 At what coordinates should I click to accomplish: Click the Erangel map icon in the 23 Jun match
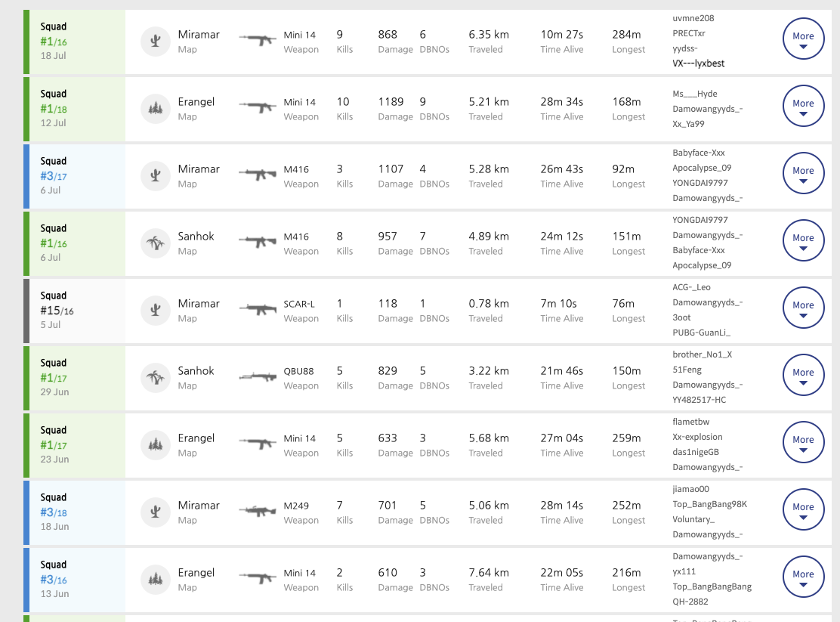pos(156,445)
